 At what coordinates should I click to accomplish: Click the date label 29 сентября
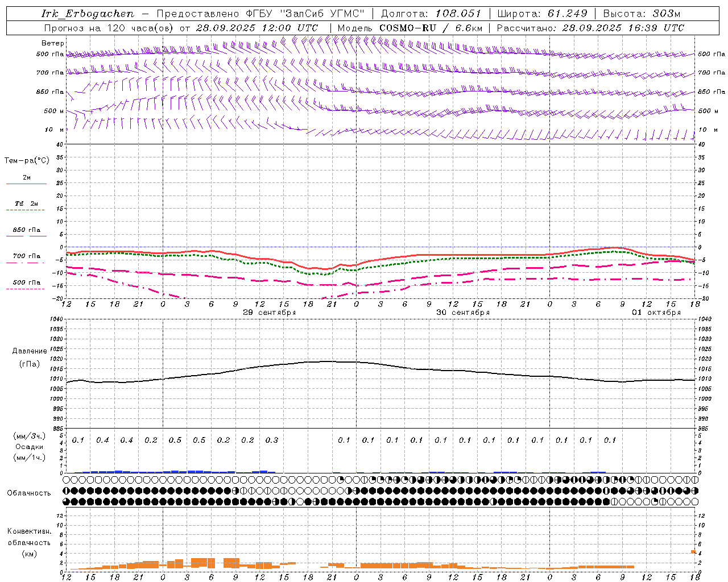[270, 313]
